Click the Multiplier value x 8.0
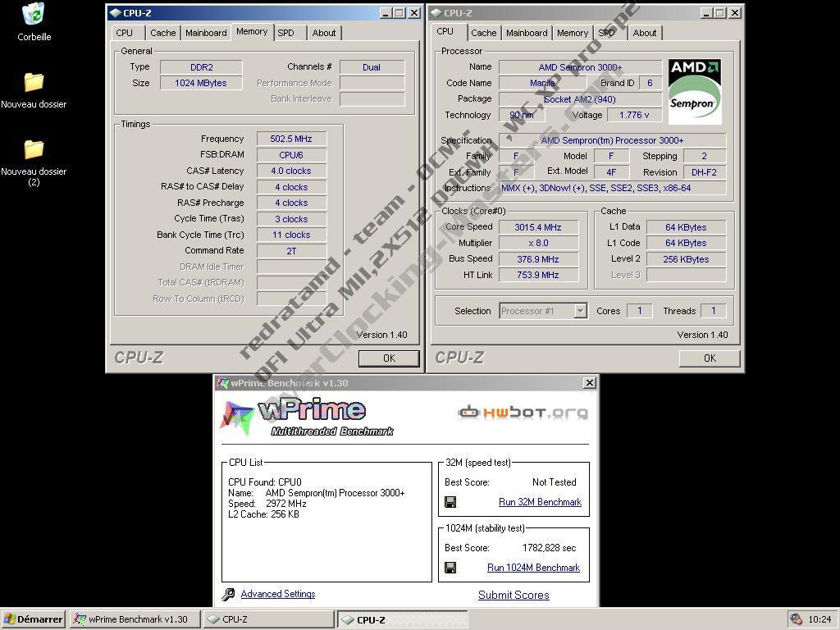The width and height of the screenshot is (840, 630). click(538, 243)
